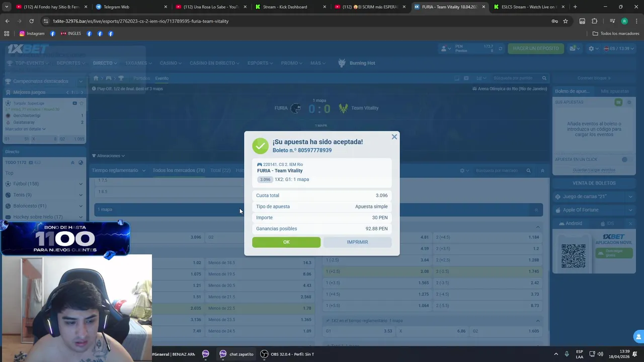644x362 pixels.
Task: Close the mobile app promo panel
Action: [630, 223]
